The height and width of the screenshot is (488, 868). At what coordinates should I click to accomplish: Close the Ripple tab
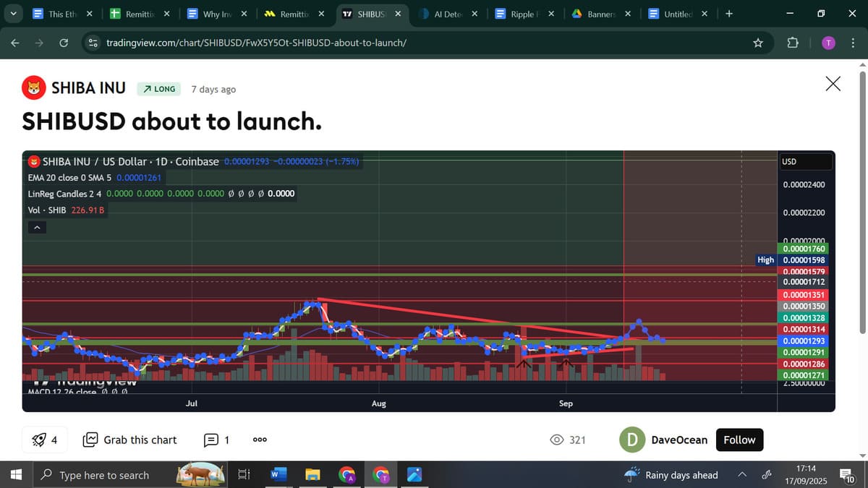[553, 14]
